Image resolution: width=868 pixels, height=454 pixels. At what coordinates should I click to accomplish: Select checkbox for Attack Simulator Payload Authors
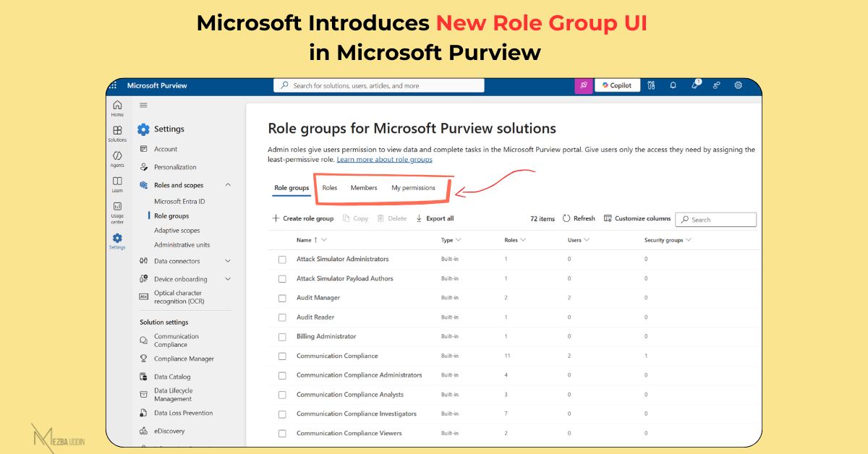click(282, 278)
